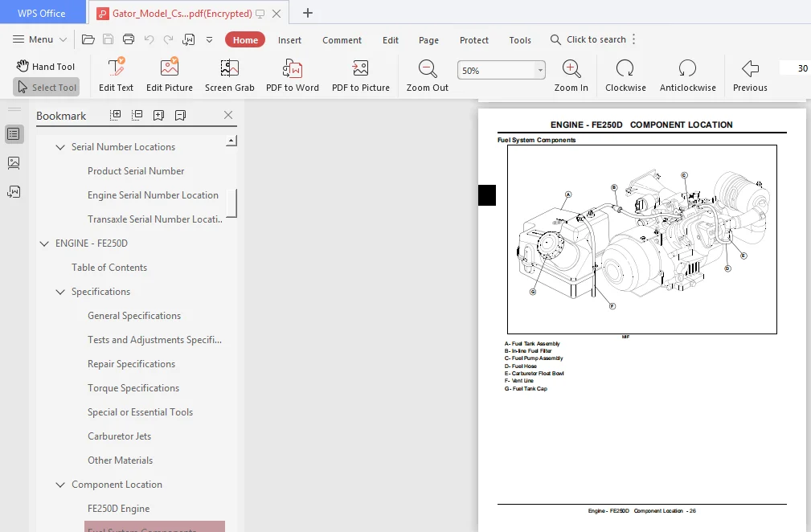Open the Special or Essential Tools bookmark
This screenshot has height=532, width=811.
[140, 412]
